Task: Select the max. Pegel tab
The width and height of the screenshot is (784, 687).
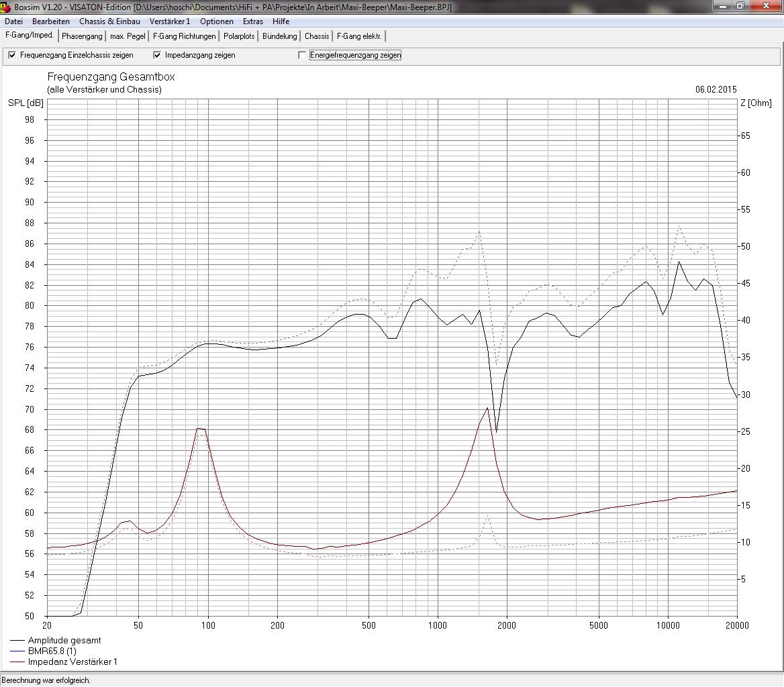Action: pos(128,36)
